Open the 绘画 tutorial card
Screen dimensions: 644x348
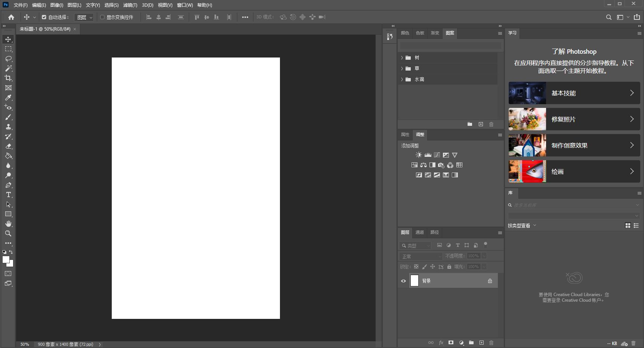[574, 171]
